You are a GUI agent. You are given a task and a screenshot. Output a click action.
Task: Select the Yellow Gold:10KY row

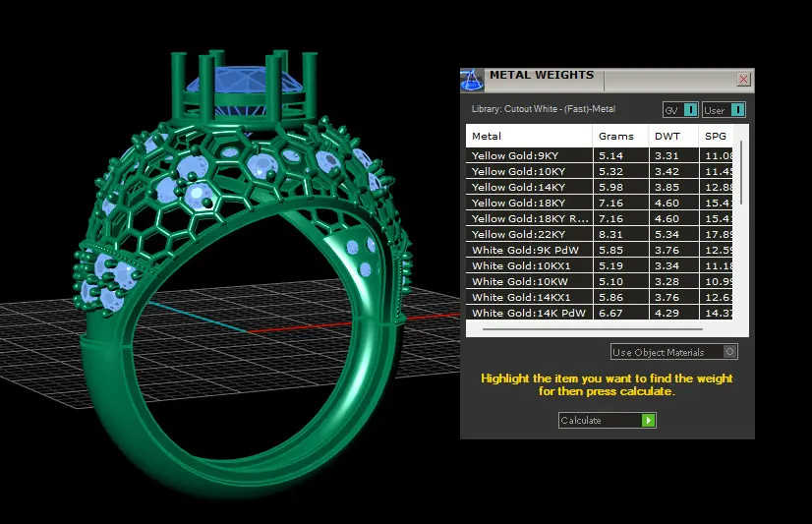point(599,171)
